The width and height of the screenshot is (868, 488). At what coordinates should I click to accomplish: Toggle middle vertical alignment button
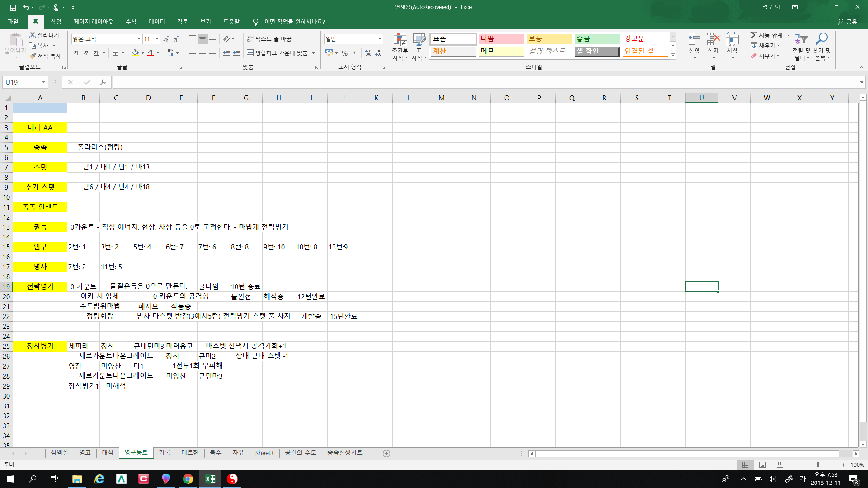[x=203, y=39]
